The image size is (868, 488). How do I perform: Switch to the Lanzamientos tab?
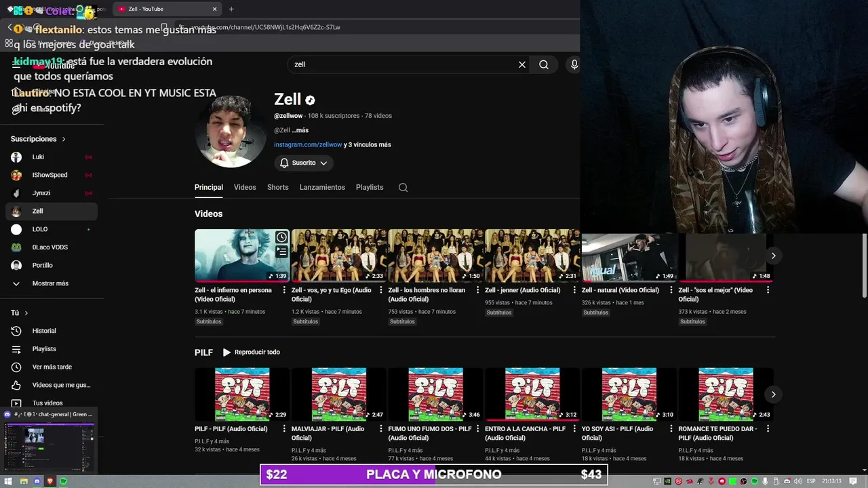click(322, 187)
